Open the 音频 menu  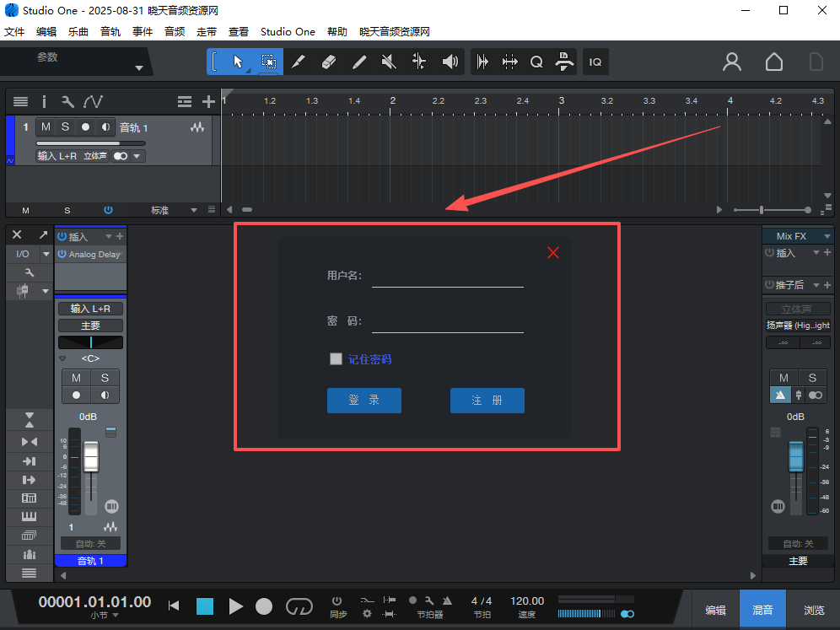pos(175,32)
